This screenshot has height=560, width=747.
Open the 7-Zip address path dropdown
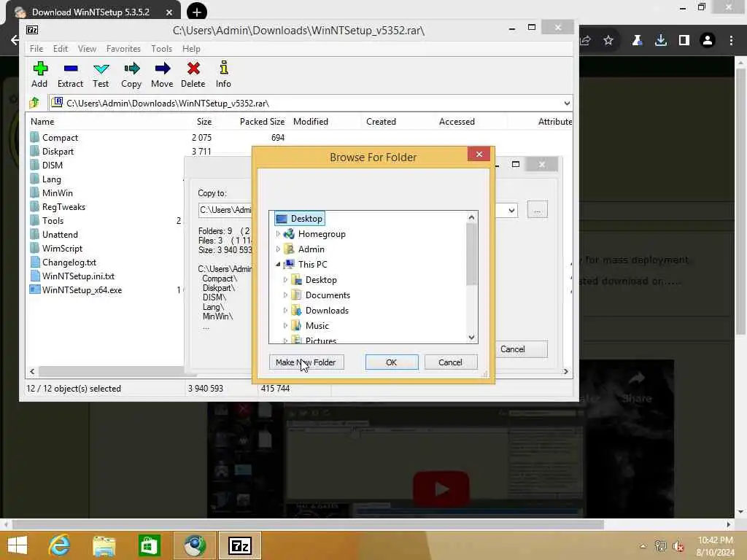(566, 103)
